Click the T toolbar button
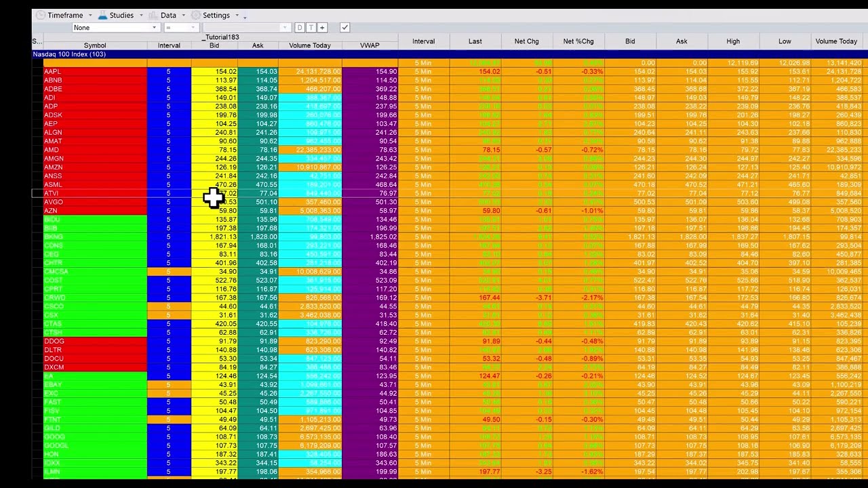 pos(311,28)
